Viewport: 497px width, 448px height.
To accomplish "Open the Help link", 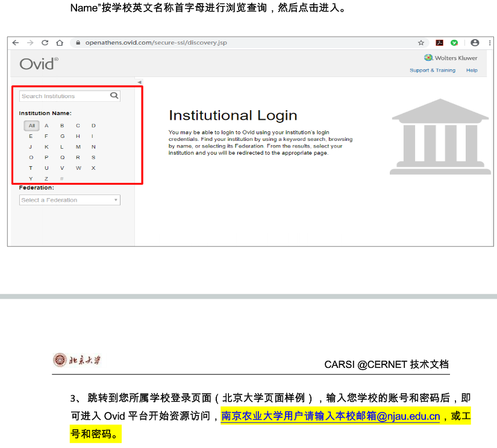I will (x=472, y=70).
